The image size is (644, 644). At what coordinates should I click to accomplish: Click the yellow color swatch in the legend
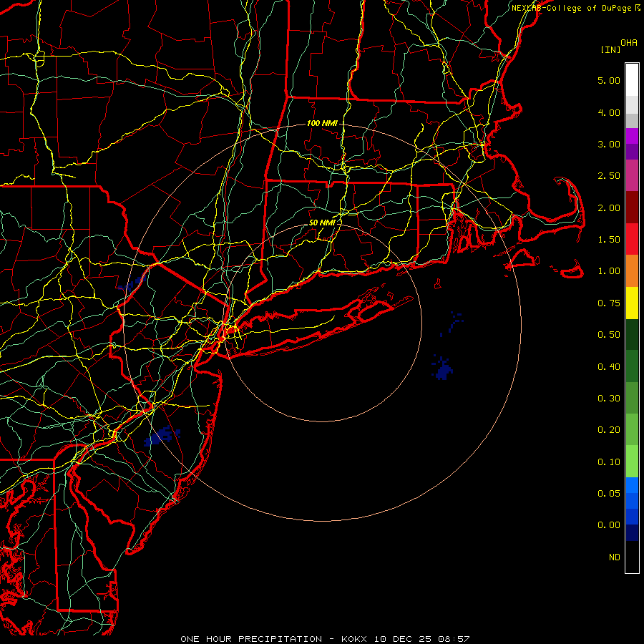632,303
